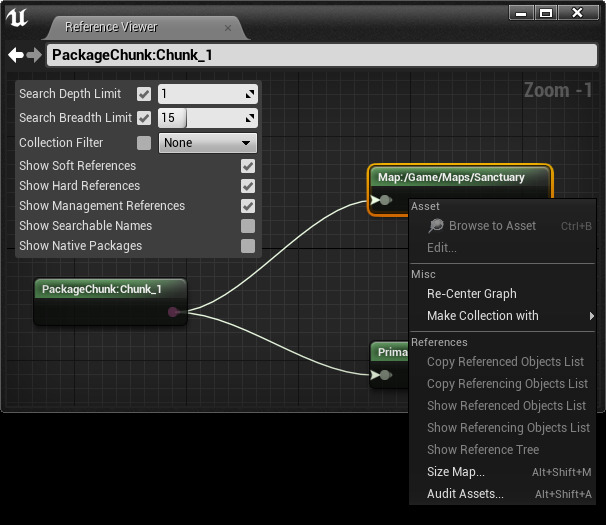Image resolution: width=606 pixels, height=525 pixels.
Task: Choose Size Map from context menu
Action: pyautogui.click(x=456, y=472)
